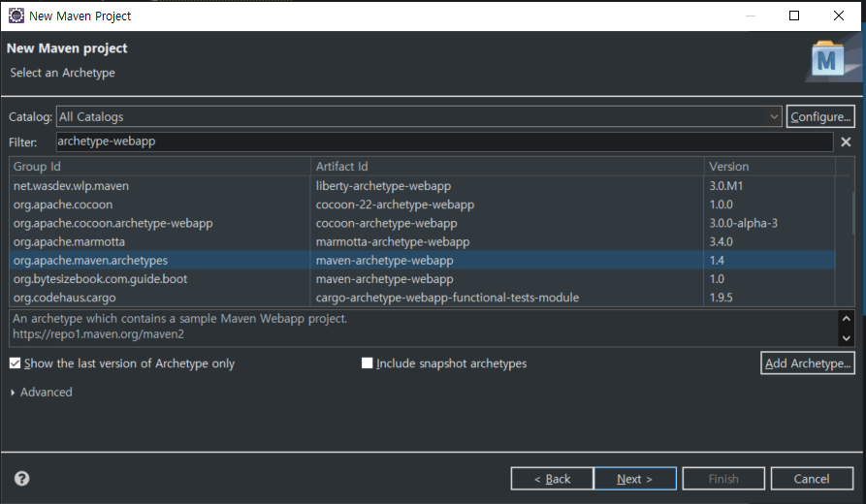Click the Configure... button
The height and width of the screenshot is (504, 866).
[820, 116]
